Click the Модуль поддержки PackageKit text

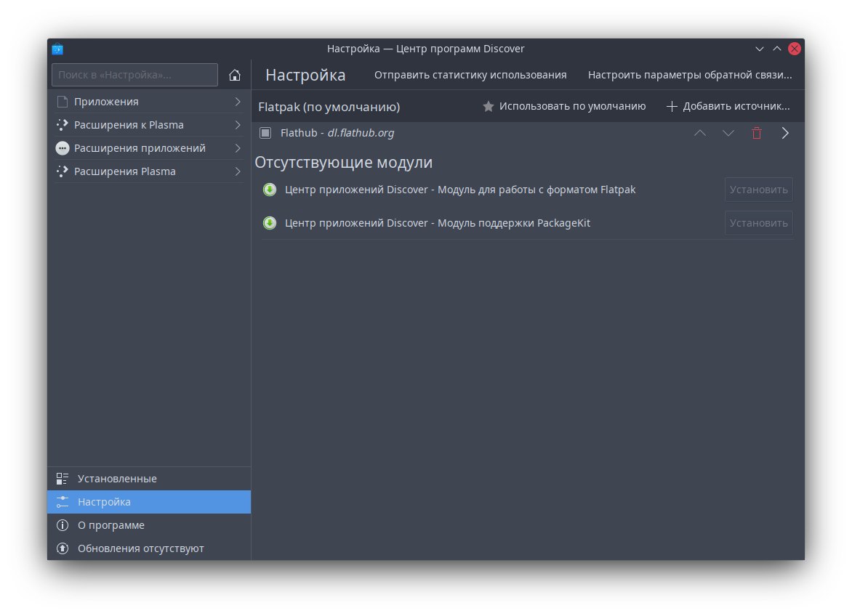(514, 223)
